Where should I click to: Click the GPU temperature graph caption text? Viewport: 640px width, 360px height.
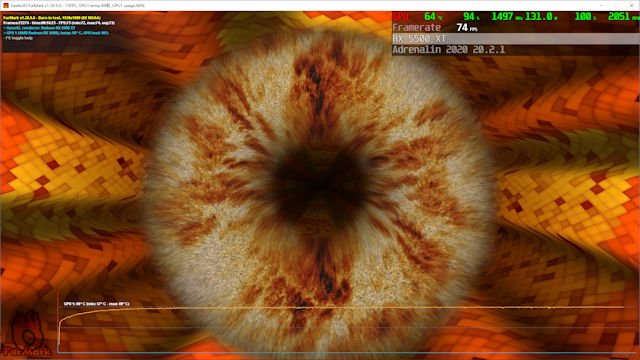[96, 304]
